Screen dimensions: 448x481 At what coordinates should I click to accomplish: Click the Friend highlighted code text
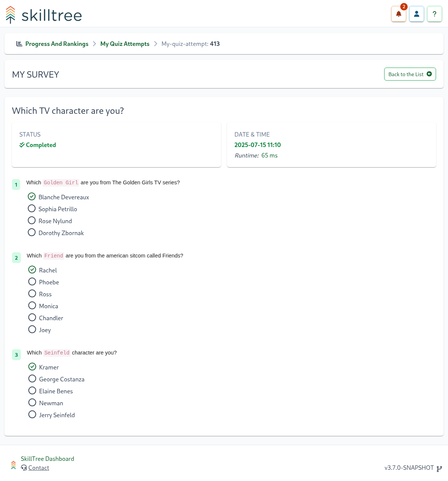click(x=54, y=256)
